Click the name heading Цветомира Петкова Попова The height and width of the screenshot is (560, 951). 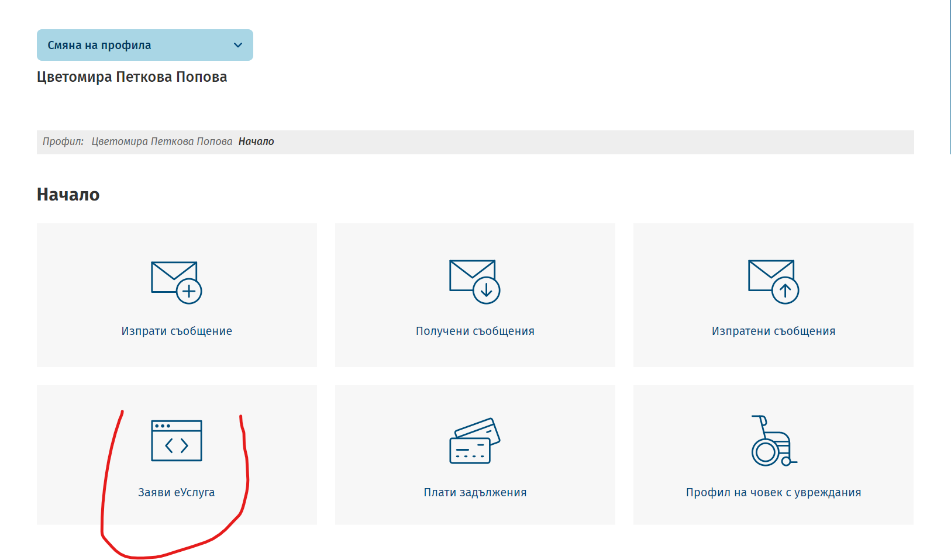132,77
